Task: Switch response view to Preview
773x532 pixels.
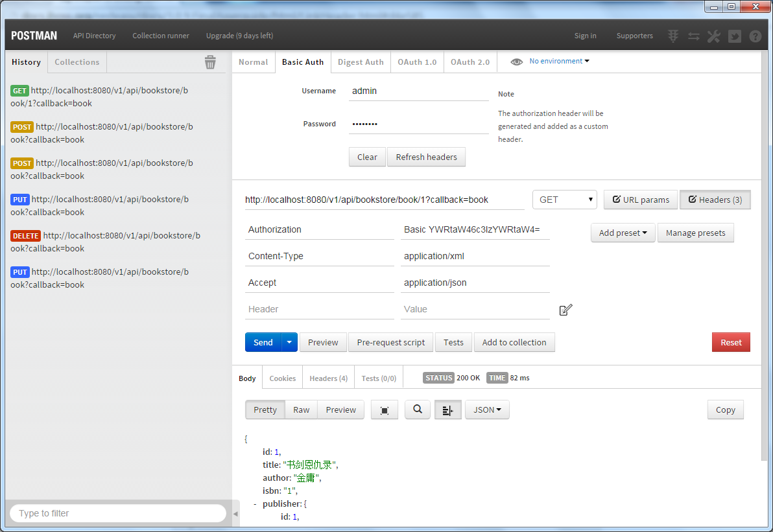Action: click(x=340, y=410)
